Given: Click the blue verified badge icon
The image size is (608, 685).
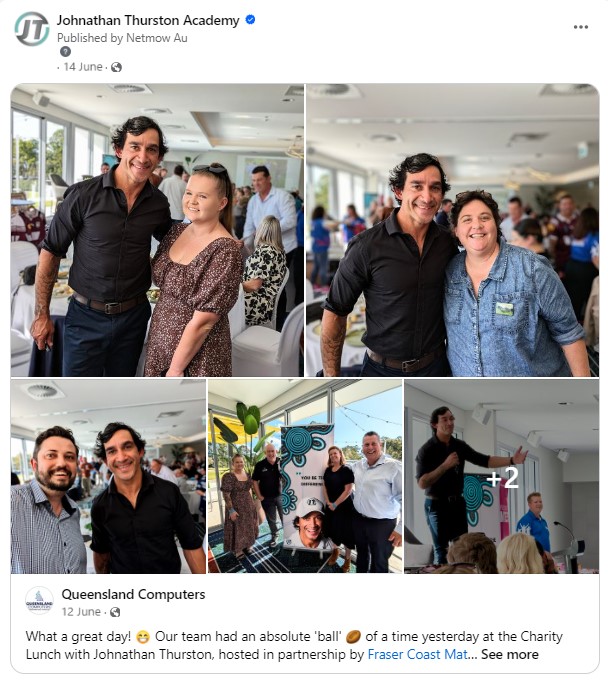Looking at the screenshot, I should pyautogui.click(x=250, y=20).
